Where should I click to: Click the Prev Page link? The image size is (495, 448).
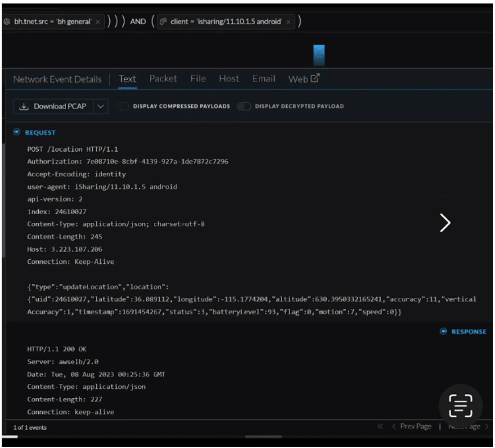tap(415, 426)
